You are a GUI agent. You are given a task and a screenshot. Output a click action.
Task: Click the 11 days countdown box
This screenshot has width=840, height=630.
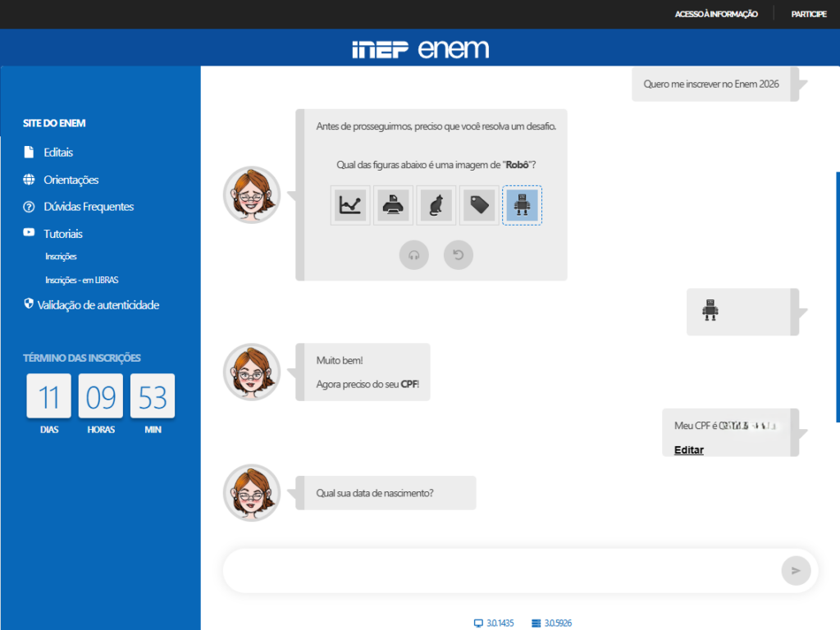(x=48, y=396)
